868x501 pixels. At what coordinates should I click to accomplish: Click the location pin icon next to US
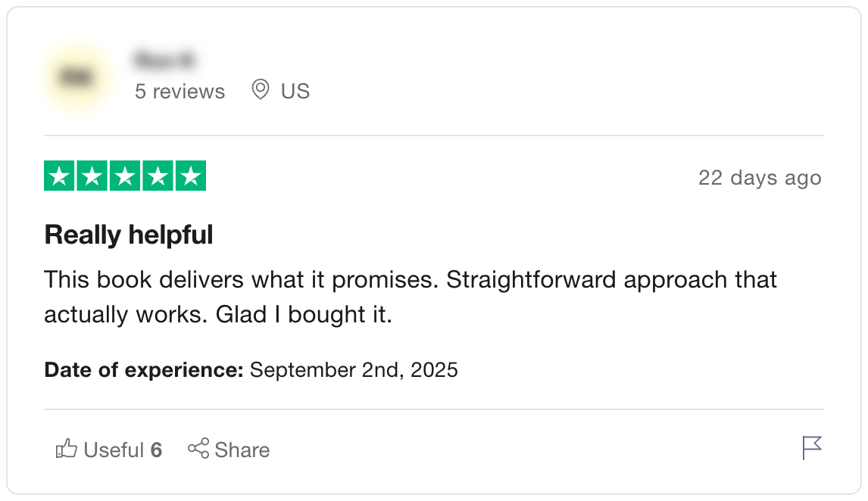[x=260, y=89]
